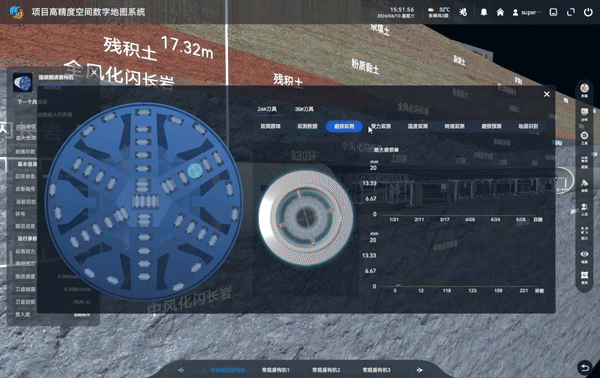This screenshot has width=600, height=378.
Task: Open the 工具 globe icon in sidebar
Action: pos(584,137)
